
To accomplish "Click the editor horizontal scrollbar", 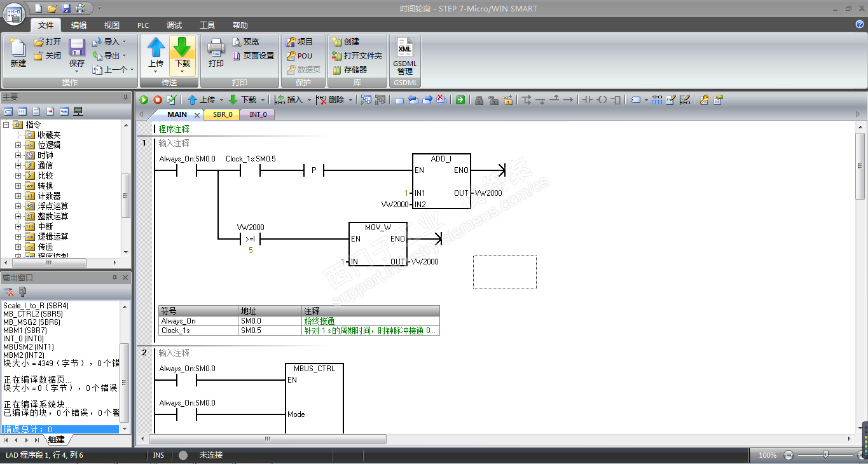I will (x=267, y=439).
